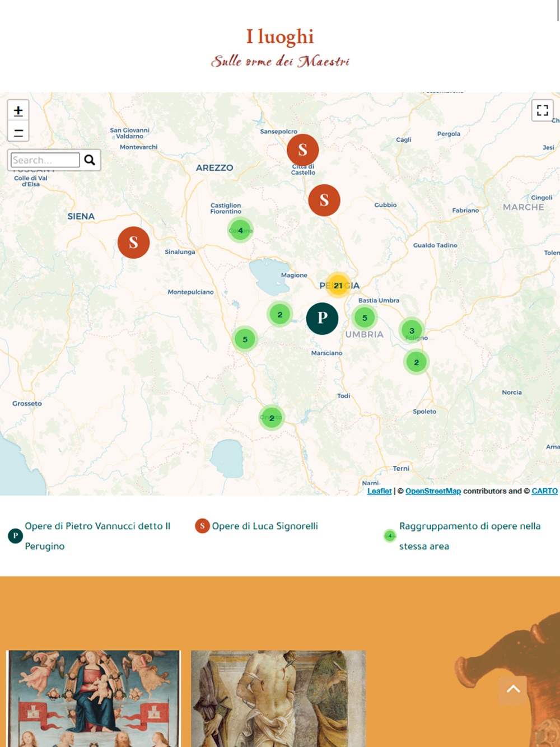
Task: Click the Sinalunga map label
Action: click(x=180, y=252)
